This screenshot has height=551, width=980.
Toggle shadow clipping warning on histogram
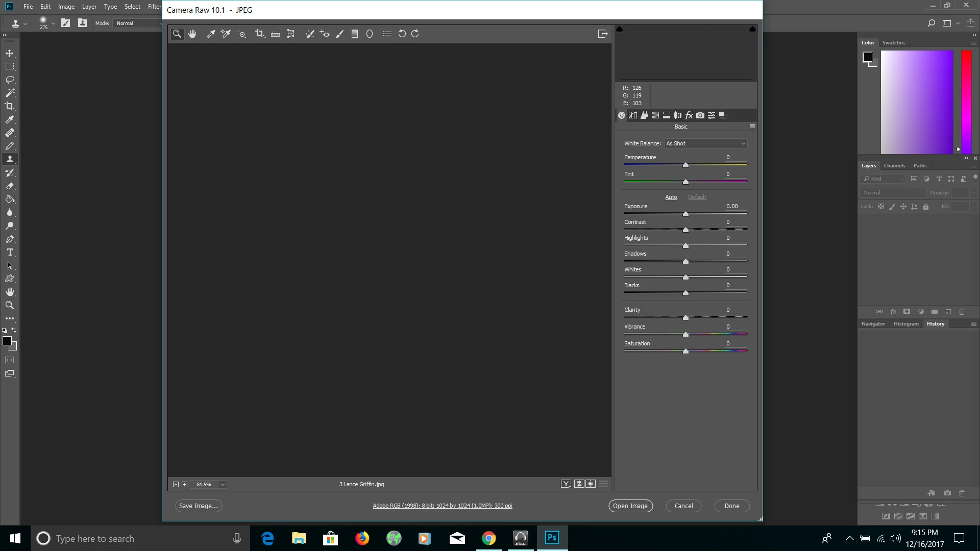pos(620,29)
